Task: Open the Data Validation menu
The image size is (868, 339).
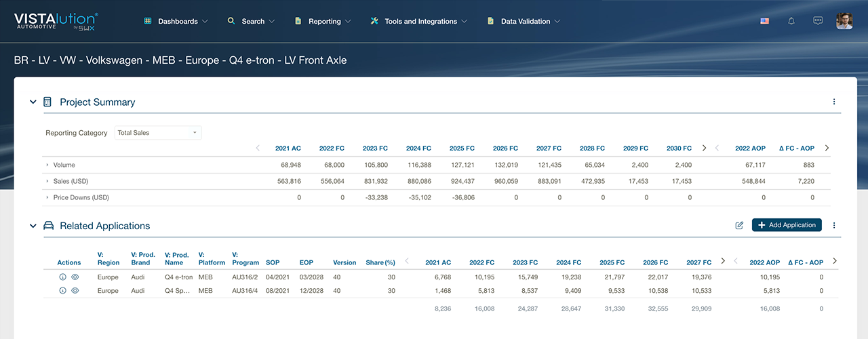Action: (524, 21)
